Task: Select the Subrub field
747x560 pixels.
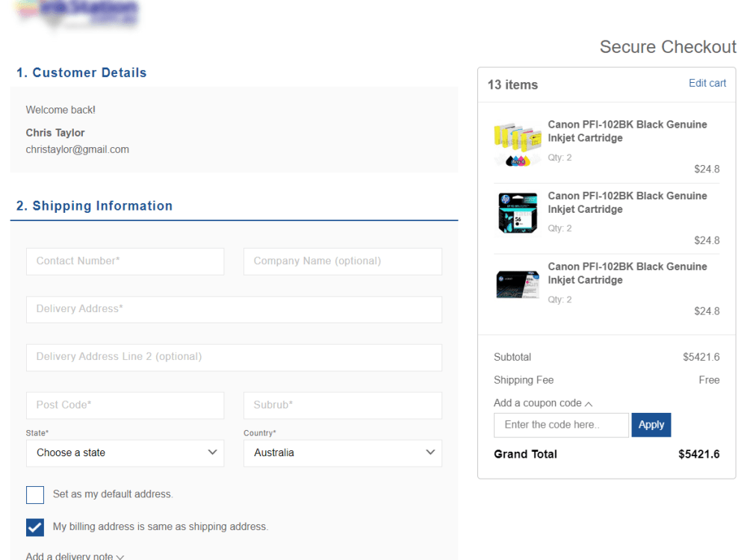Action: [x=343, y=405]
